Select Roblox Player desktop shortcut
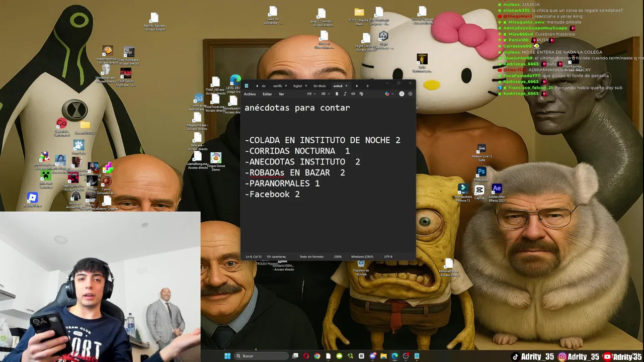Screen dimensions: 644x362 [x=32, y=200]
